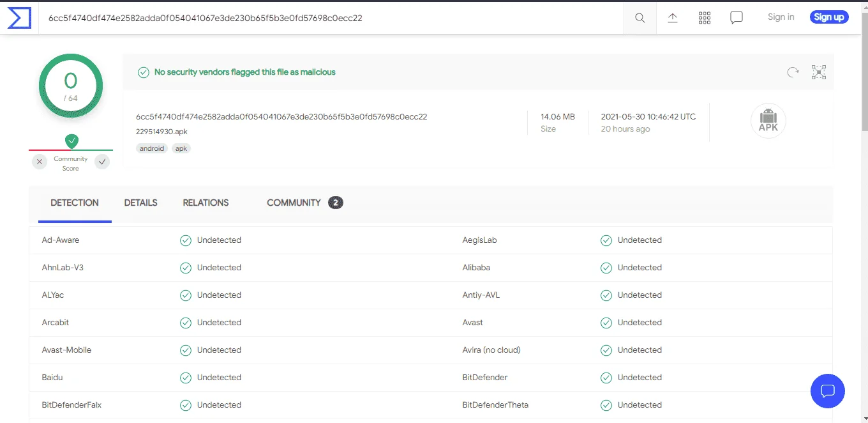
Task: Click Antiy-AVL undetected check icon
Action: click(x=606, y=295)
